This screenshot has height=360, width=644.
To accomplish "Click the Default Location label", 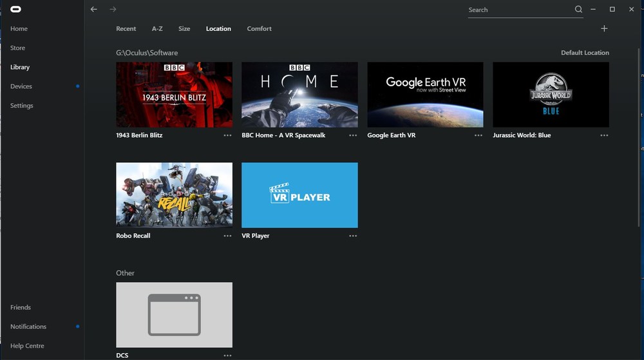I will 585,53.
